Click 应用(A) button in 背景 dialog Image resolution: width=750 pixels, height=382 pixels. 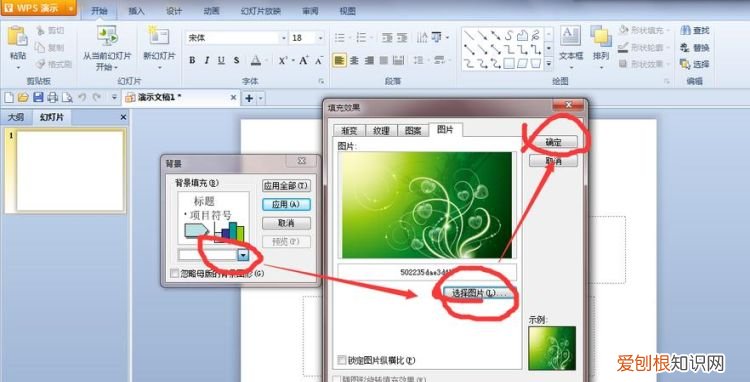point(286,204)
